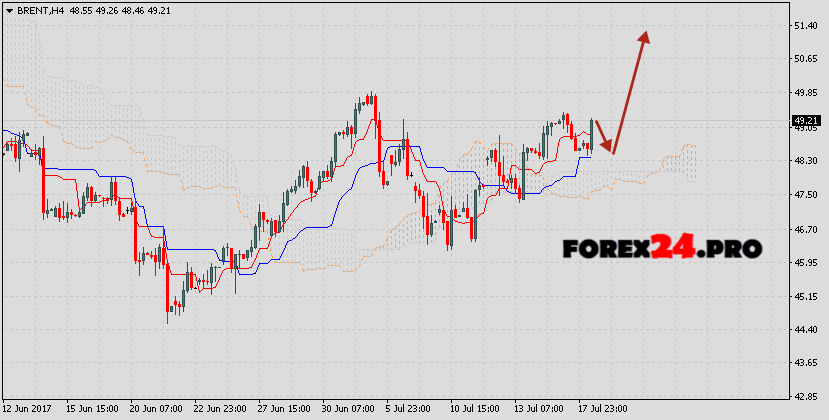Select the BRENT,H4 symbol label
This screenshot has width=829, height=420.
pyautogui.click(x=39, y=9)
